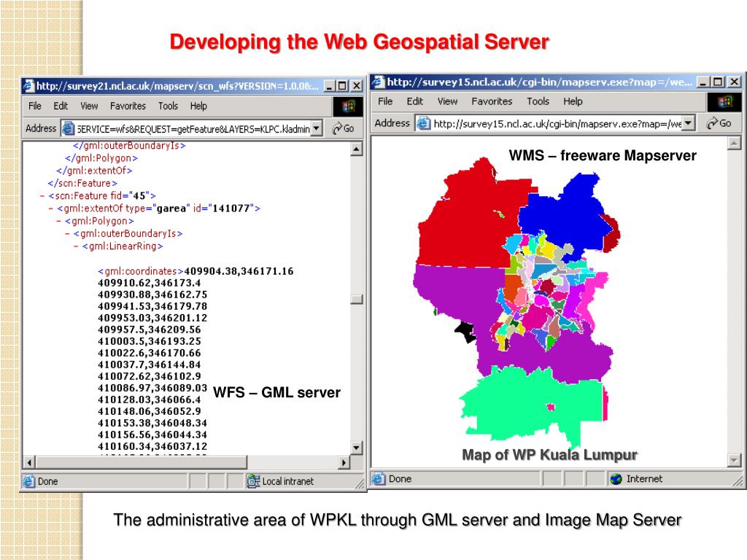Viewport: 747px width, 560px height.
Task: Close the survey15 browser window
Action: click(x=734, y=82)
